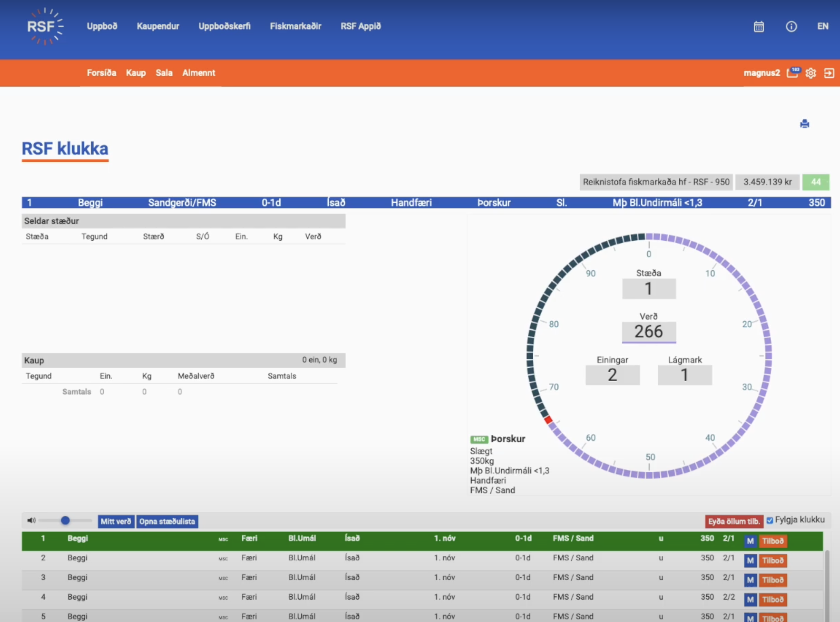
Task: Click Tilboð button in row 4
Action: (x=773, y=599)
